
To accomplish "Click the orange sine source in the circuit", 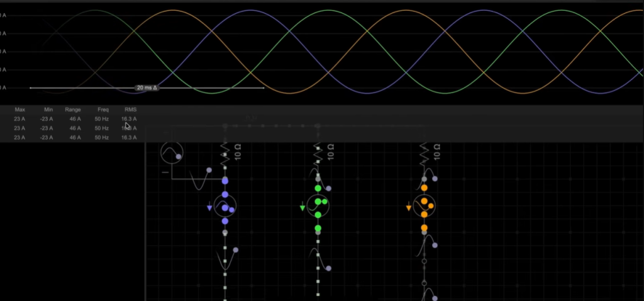I will 424,205.
